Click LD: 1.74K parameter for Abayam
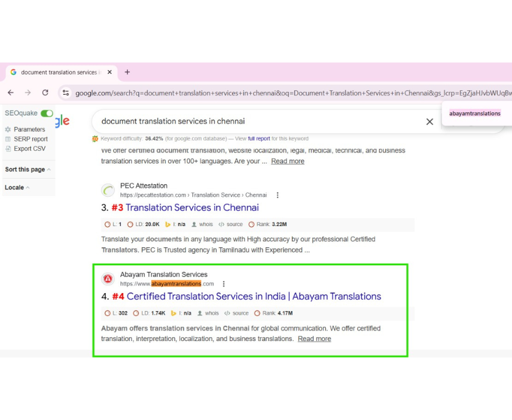Viewport: 512px width, 420px height. [x=149, y=313]
